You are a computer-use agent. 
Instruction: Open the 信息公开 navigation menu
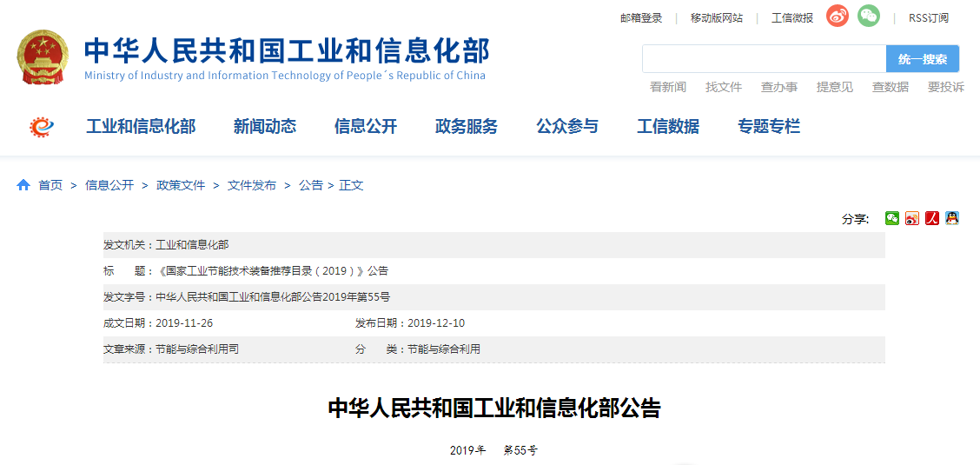pyautogui.click(x=366, y=127)
